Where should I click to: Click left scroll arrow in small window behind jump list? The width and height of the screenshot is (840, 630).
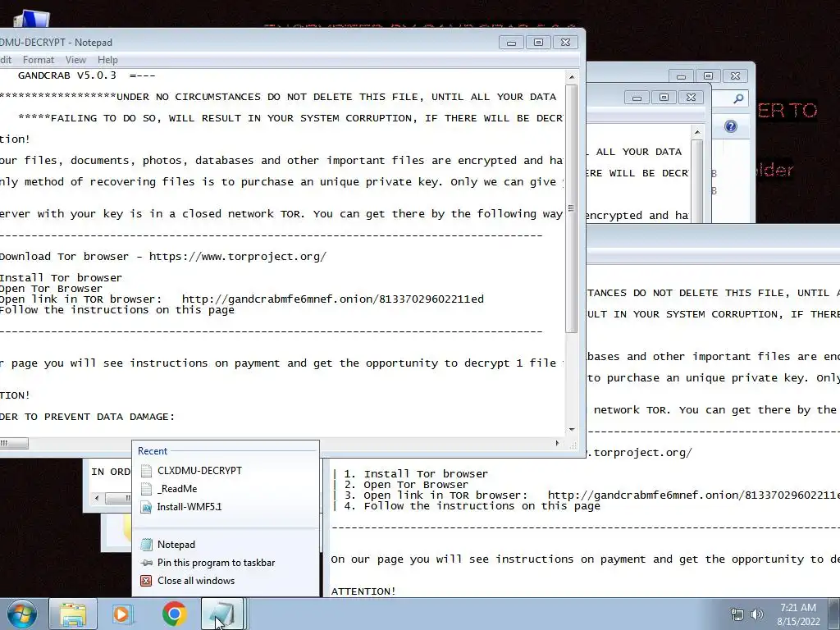97,498
